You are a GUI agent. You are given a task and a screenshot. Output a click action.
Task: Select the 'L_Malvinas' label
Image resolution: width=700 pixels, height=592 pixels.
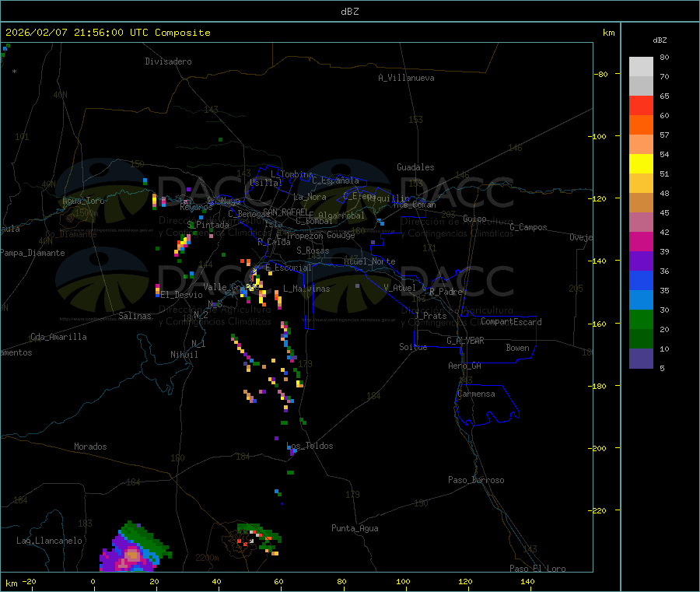pos(306,289)
